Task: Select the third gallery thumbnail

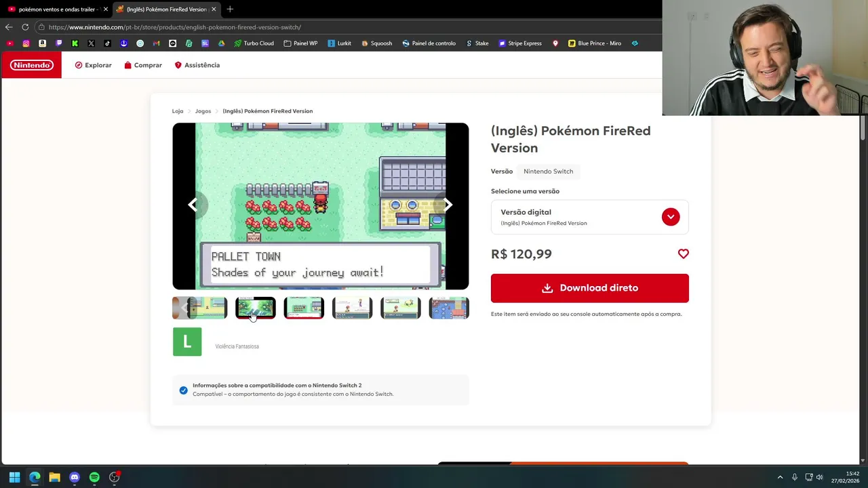Action: 304,308
